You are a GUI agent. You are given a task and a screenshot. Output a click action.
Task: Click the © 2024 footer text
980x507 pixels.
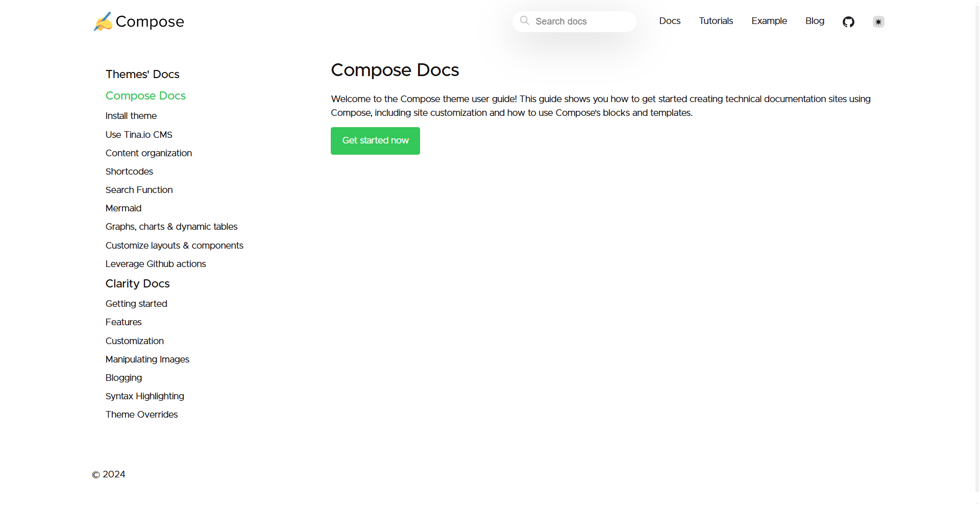coord(108,474)
